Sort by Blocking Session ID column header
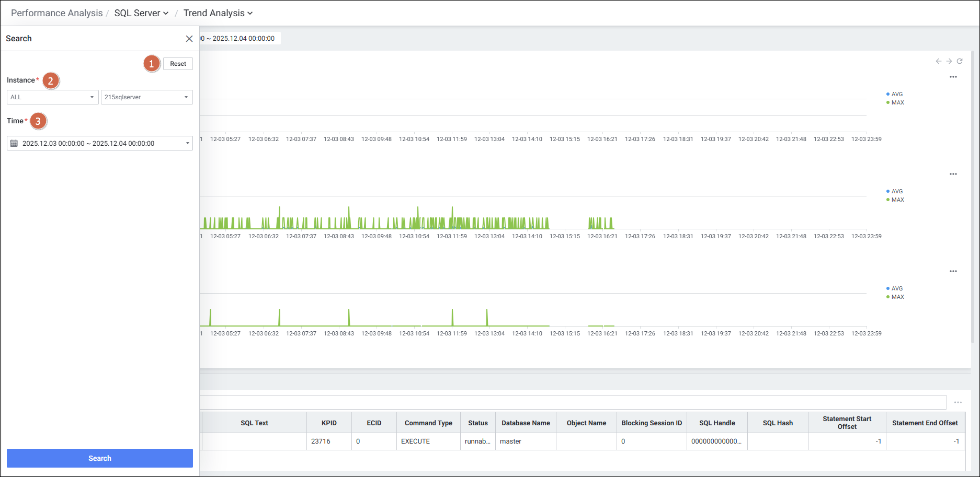Viewport: 980px width, 477px height. (652, 423)
